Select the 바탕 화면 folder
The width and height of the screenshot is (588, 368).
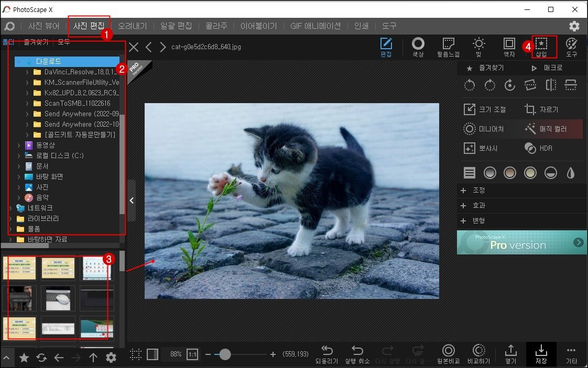pos(49,176)
